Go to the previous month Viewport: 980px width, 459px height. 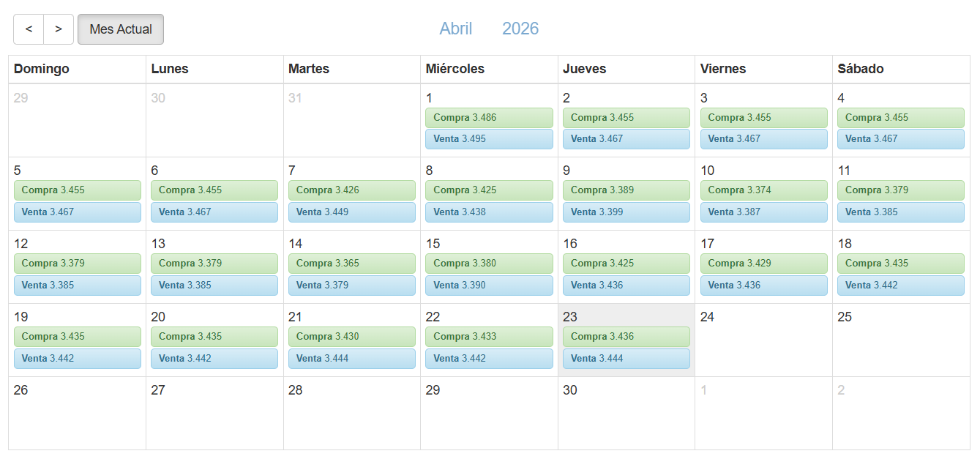tap(29, 29)
